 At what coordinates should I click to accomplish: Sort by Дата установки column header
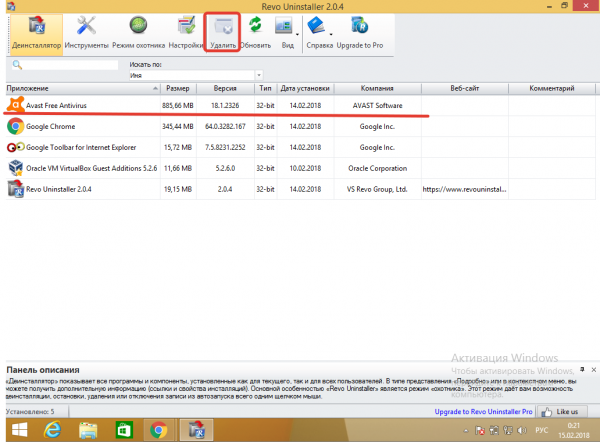click(305, 88)
